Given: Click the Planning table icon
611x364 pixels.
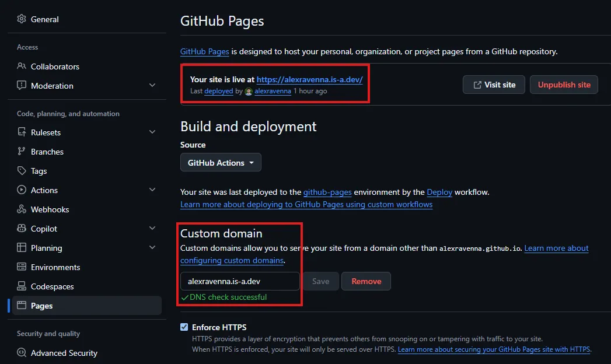Looking at the screenshot, I should click(22, 247).
